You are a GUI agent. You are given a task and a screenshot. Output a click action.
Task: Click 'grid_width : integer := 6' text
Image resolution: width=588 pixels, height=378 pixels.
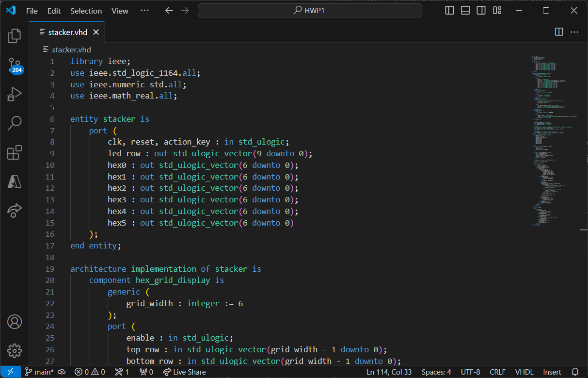pyautogui.click(x=185, y=303)
